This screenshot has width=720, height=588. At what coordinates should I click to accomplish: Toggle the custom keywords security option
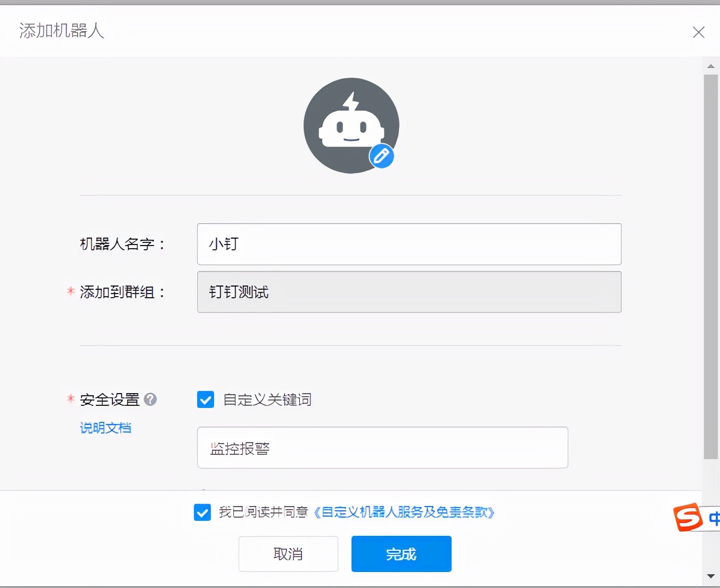click(206, 399)
